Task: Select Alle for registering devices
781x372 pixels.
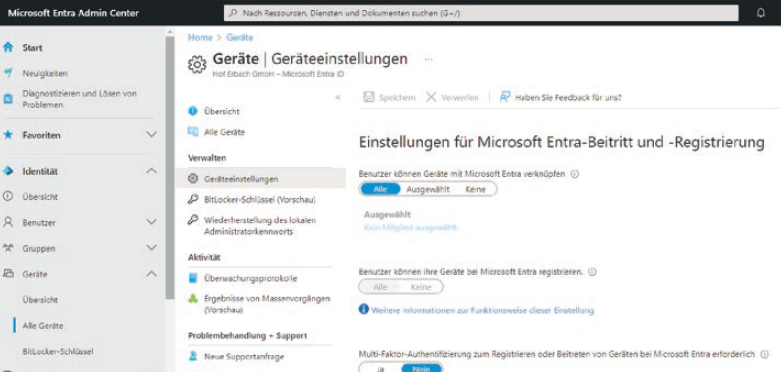Action: (380, 287)
